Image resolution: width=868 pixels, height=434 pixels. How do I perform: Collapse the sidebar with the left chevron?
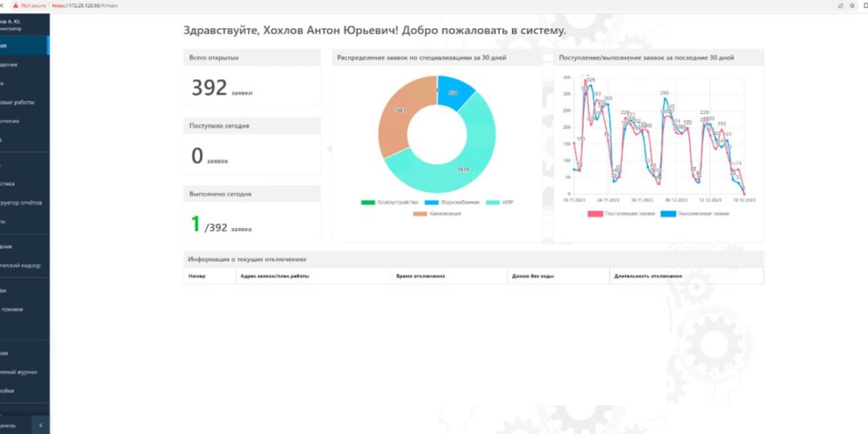click(40, 424)
